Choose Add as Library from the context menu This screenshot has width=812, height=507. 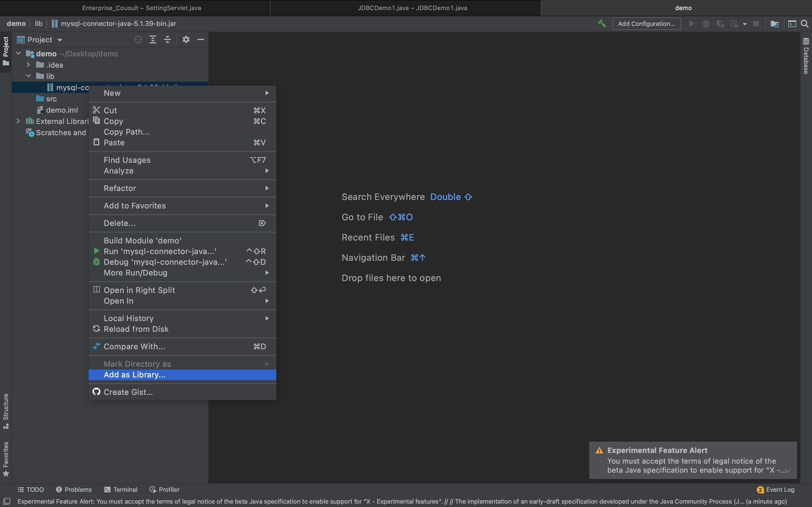click(x=134, y=375)
